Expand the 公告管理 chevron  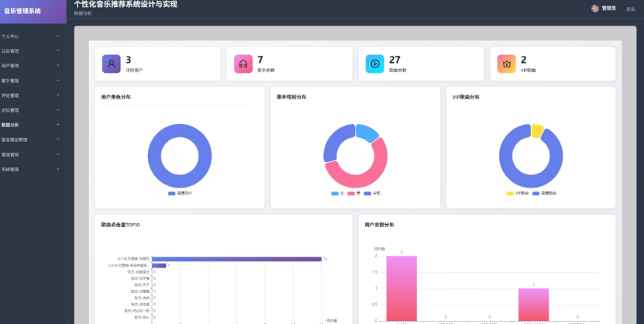[58, 50]
